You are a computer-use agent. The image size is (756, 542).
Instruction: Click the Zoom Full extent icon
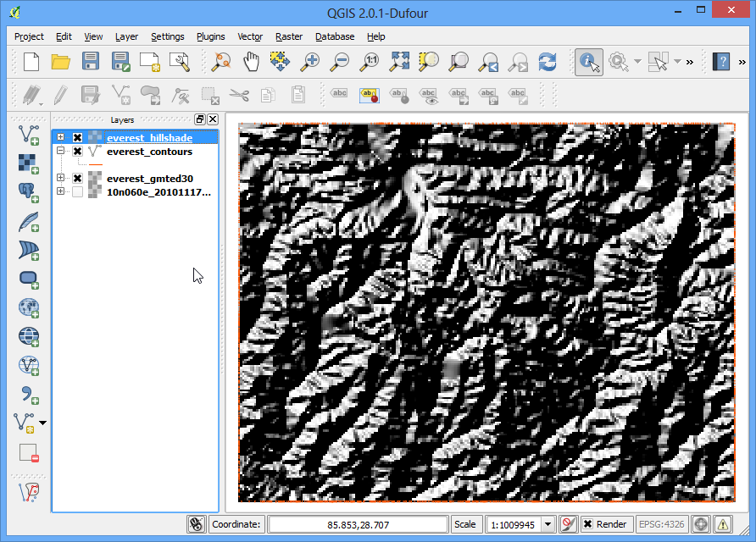coord(400,62)
